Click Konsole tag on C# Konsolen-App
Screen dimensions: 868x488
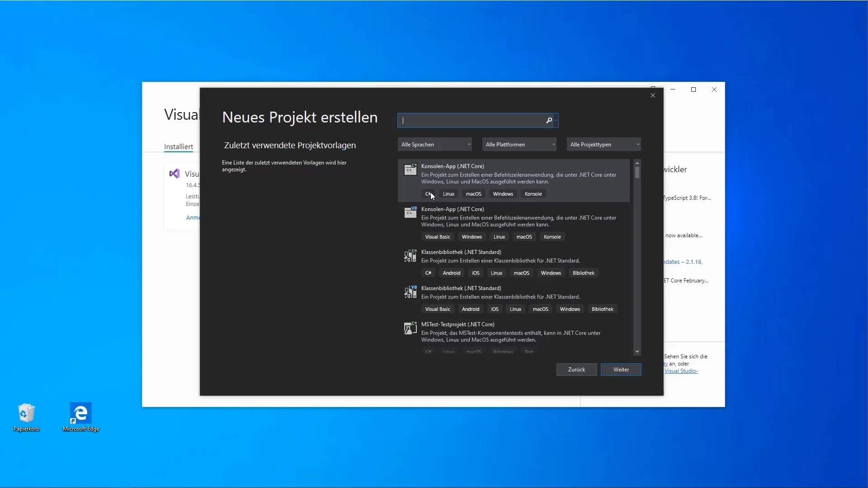click(533, 194)
